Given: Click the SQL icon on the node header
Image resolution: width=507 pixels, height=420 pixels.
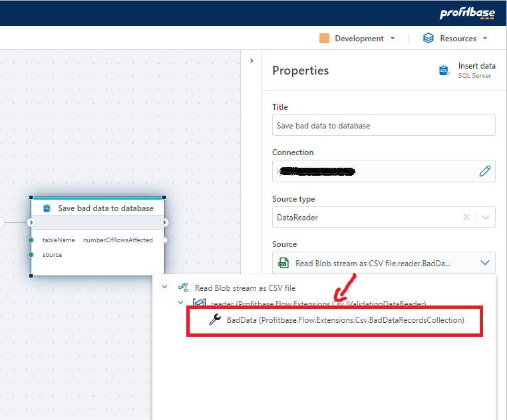Looking at the screenshot, I should (x=47, y=208).
